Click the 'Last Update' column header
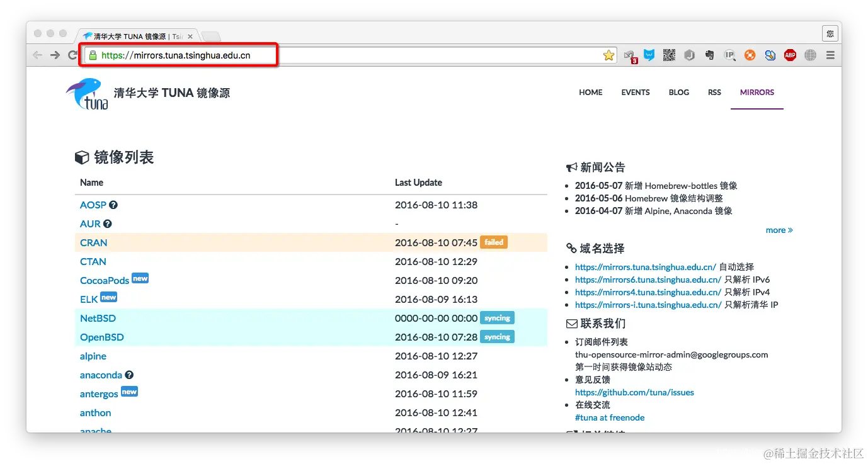 click(418, 183)
